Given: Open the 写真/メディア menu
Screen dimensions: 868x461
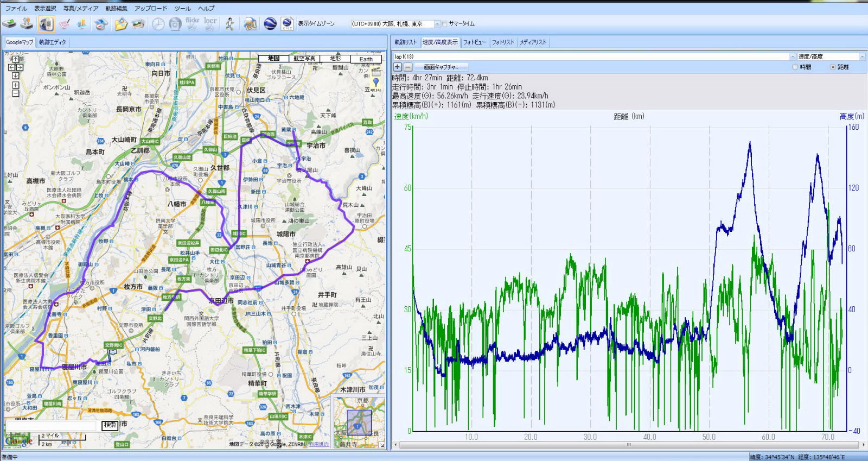Looking at the screenshot, I should [81, 8].
